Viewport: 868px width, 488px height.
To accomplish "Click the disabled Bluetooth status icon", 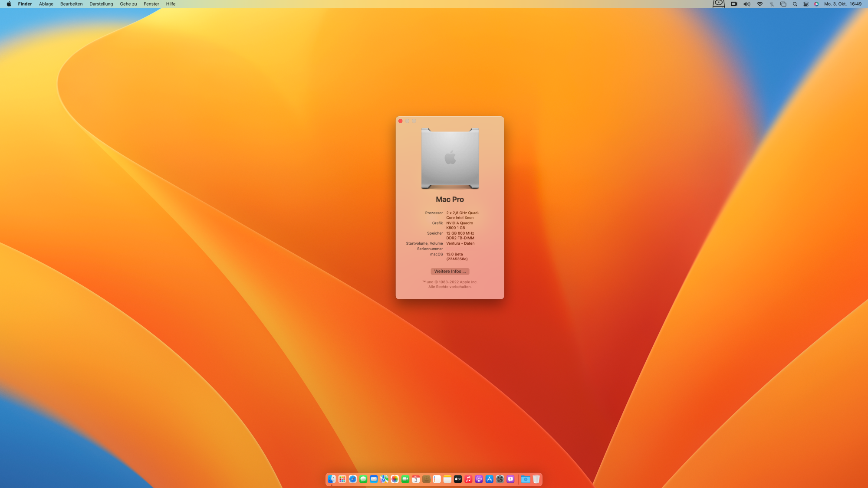I will point(772,4).
